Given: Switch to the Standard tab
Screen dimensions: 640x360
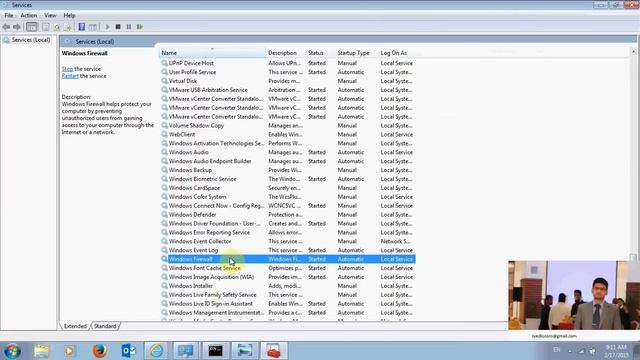Looking at the screenshot, I should click(x=105, y=326).
